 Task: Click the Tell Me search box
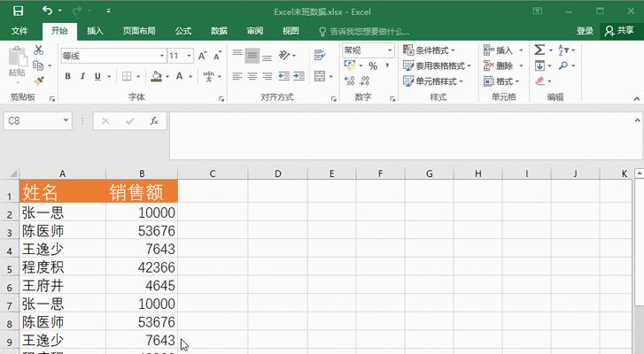pyautogui.click(x=365, y=31)
